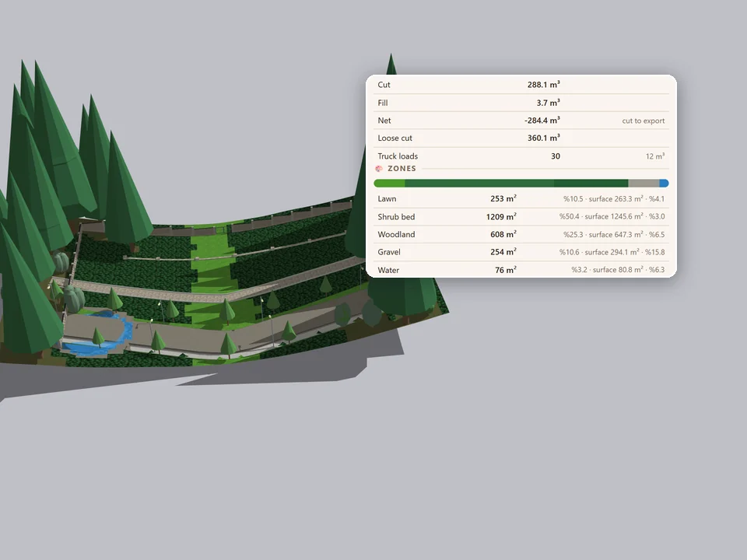Image resolution: width=747 pixels, height=560 pixels.
Task: Click the net value -284.4 m³
Action: [542, 121]
